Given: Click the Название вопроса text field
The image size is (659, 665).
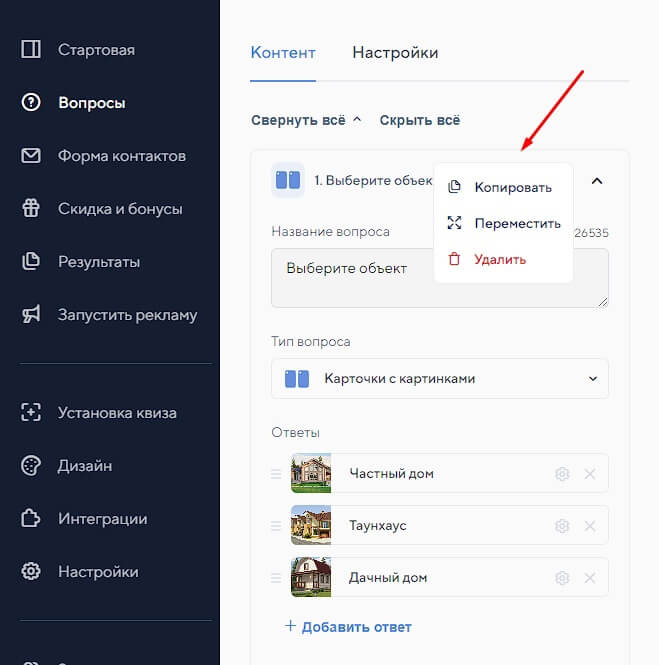Looking at the screenshot, I should tap(440, 278).
